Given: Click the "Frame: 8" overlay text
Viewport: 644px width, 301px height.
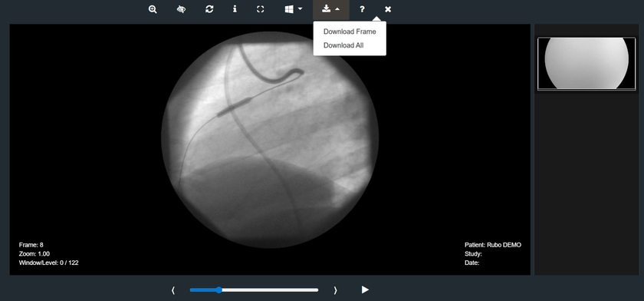Looking at the screenshot, I should (31, 245).
